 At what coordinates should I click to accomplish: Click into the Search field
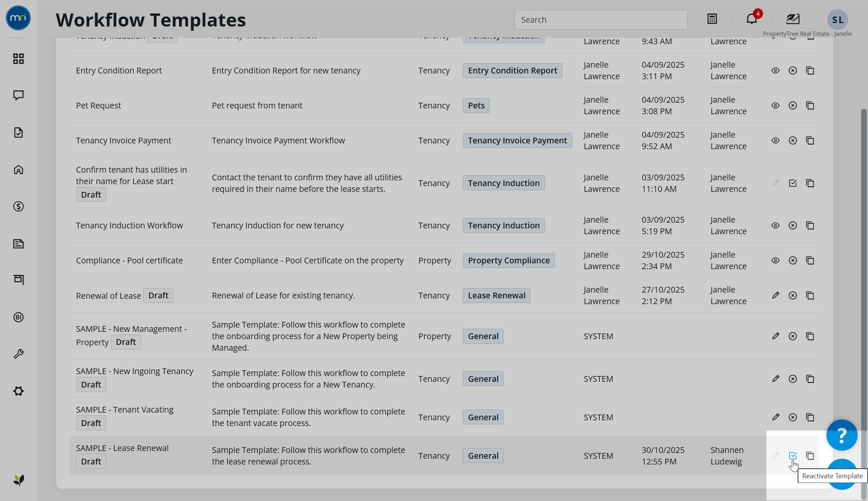click(601, 20)
